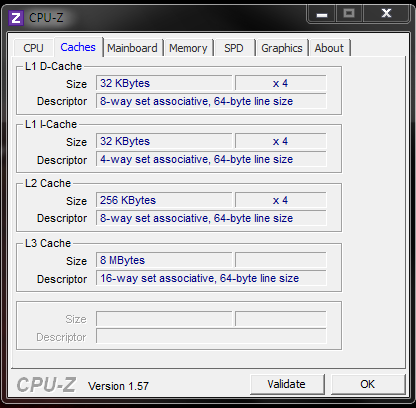Viewport: 416px width, 408px height.
Task: Click the CPU-Z logo at bottom left
Action: click(x=46, y=385)
